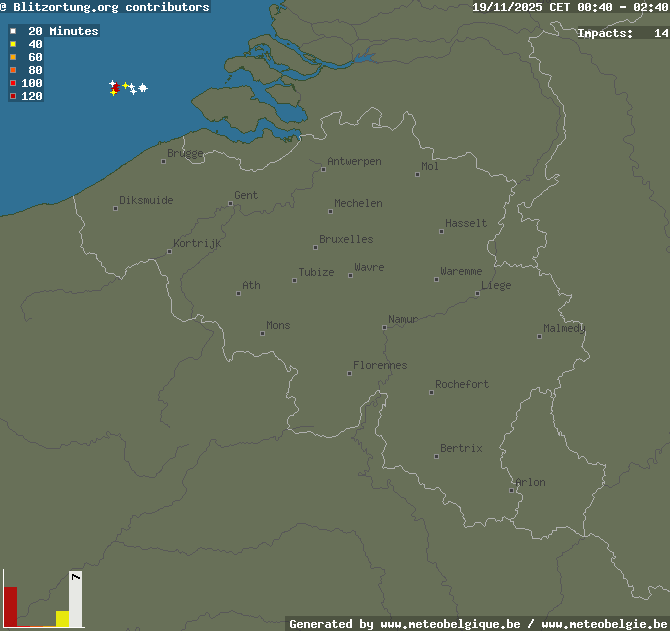Select the Arlon city marker
Screen dimensions: 670x631
(512, 490)
